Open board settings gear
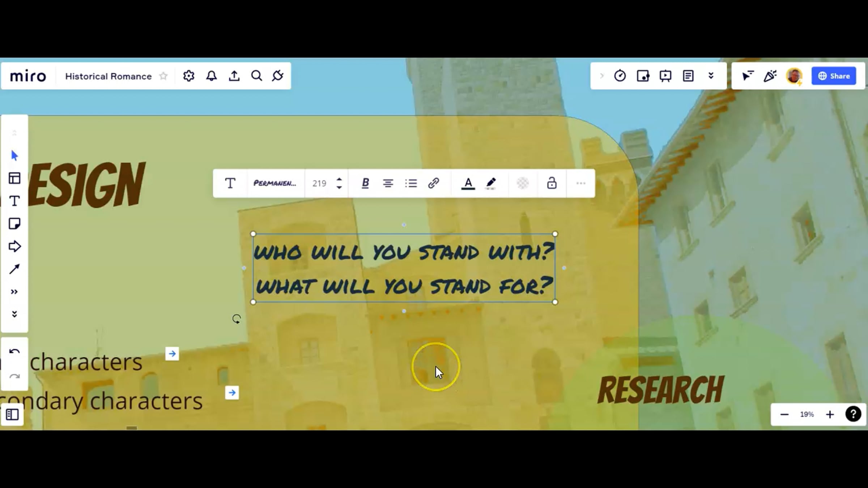Viewport: 868px width, 488px height. pyautogui.click(x=188, y=76)
